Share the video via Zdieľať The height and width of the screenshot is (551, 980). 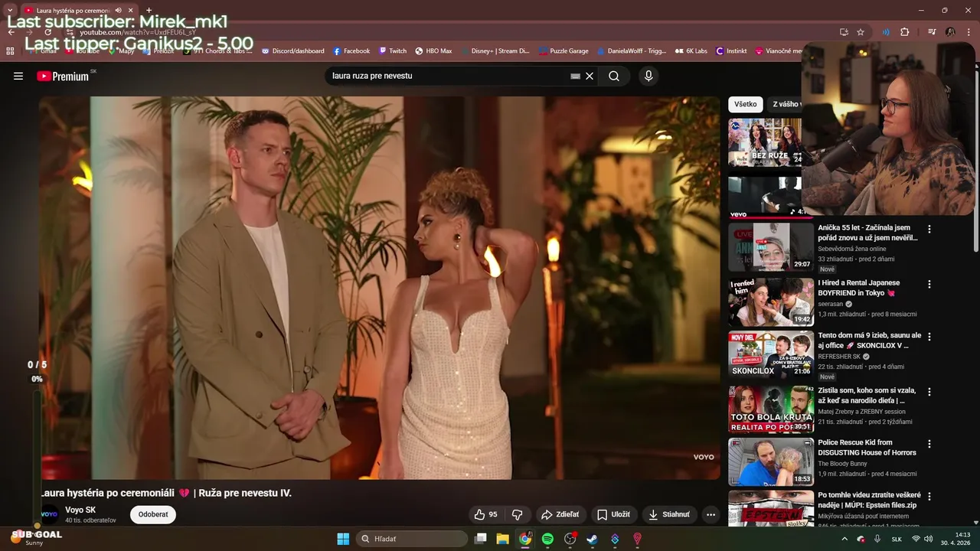[560, 514]
